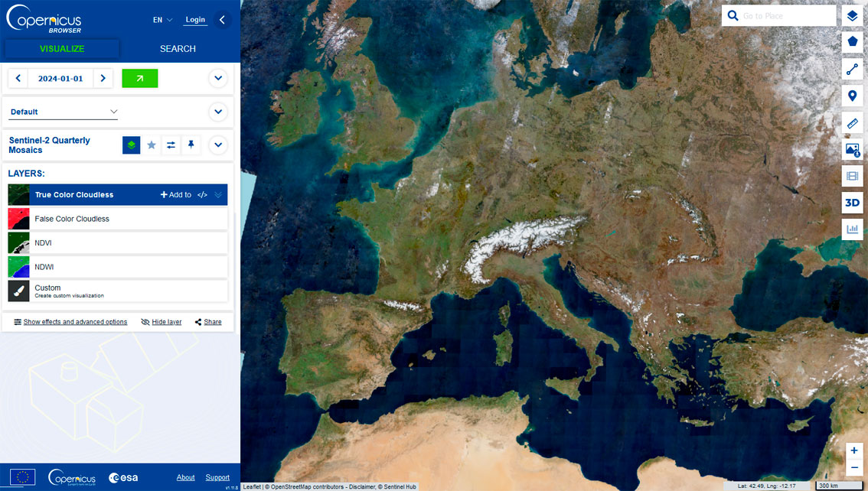Click the Copernicus Browser logo
This screenshot has width=868, height=491.
coord(44,19)
